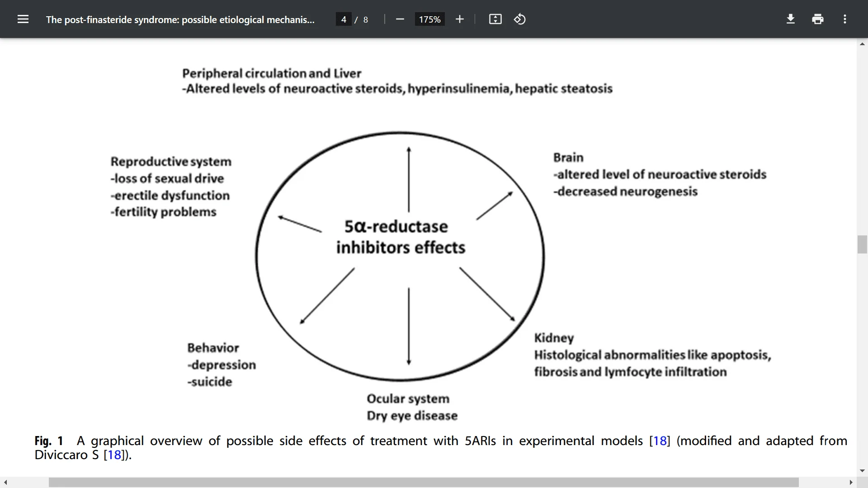Viewport: 868px width, 488px height.
Task: Click the 'Brain' label
Action: coord(568,157)
